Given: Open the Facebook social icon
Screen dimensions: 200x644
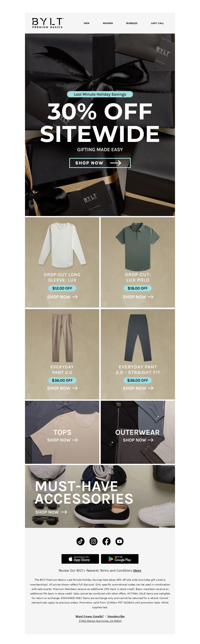Looking at the screenshot, I should pos(106,541).
